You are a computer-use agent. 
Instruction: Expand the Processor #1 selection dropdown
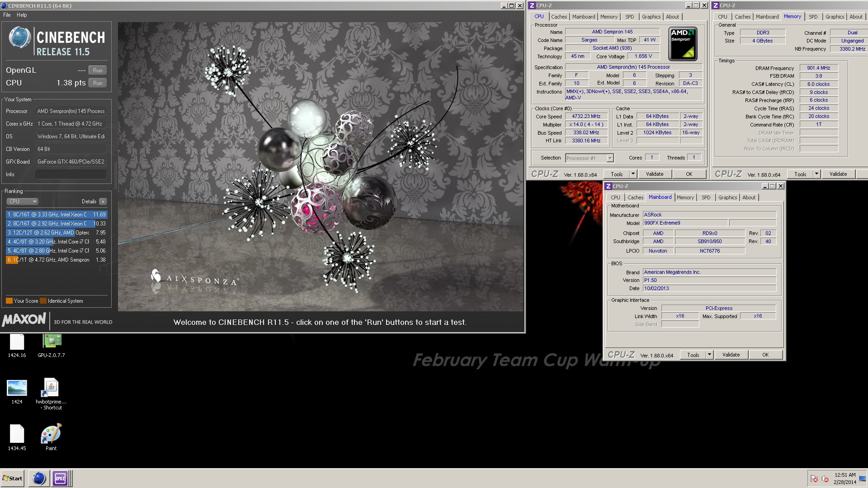[610, 158]
